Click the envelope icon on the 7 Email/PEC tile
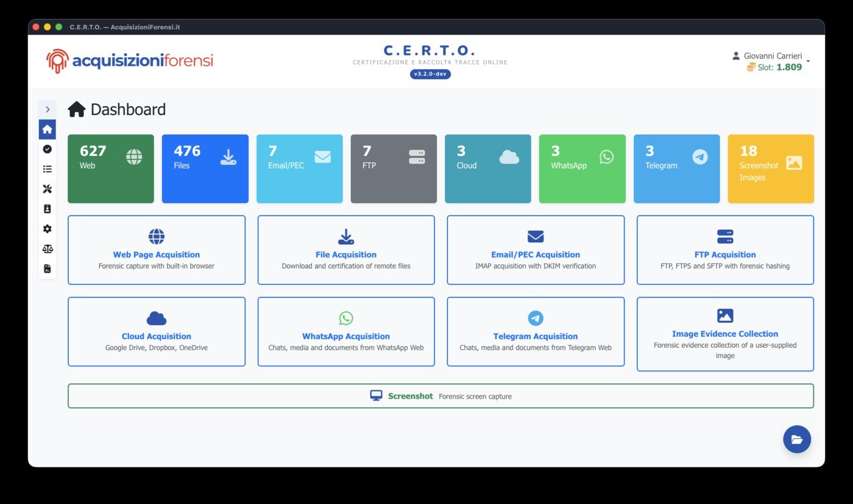853x504 pixels. [322, 157]
